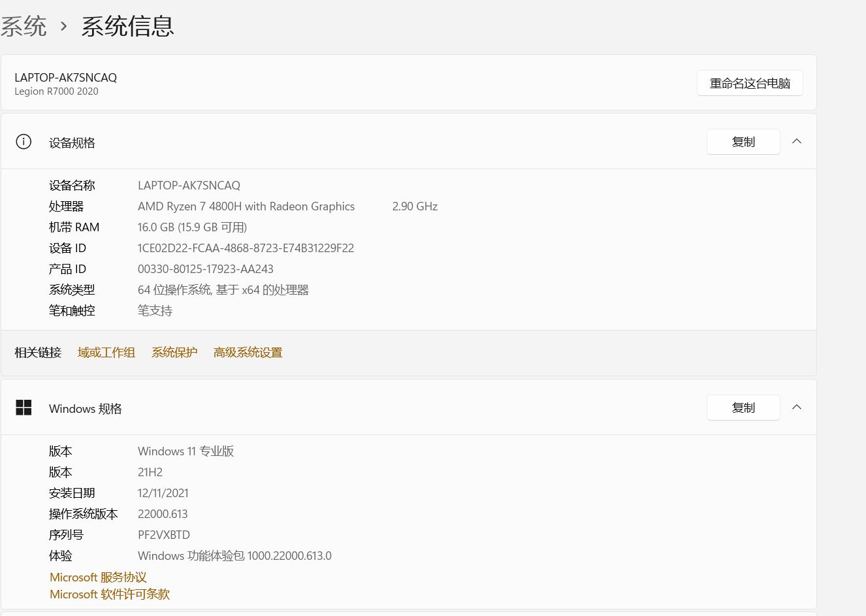The height and width of the screenshot is (616, 866).
Task: Select the Windows 功能体验包 1000.22000.613.0 text
Action: [x=234, y=556]
